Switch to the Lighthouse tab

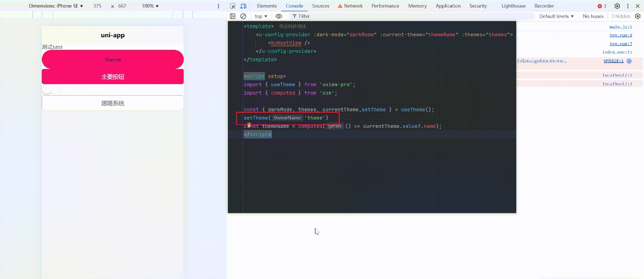[x=514, y=6]
